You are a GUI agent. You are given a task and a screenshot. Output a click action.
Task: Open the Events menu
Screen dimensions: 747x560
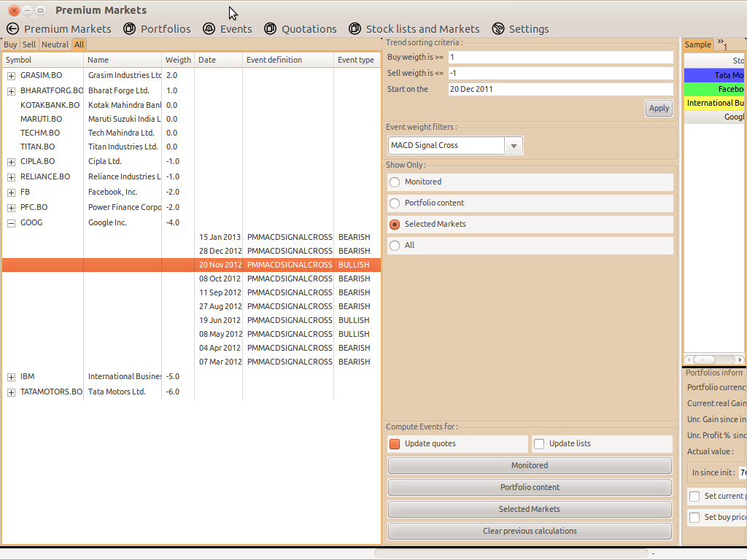pyautogui.click(x=236, y=29)
